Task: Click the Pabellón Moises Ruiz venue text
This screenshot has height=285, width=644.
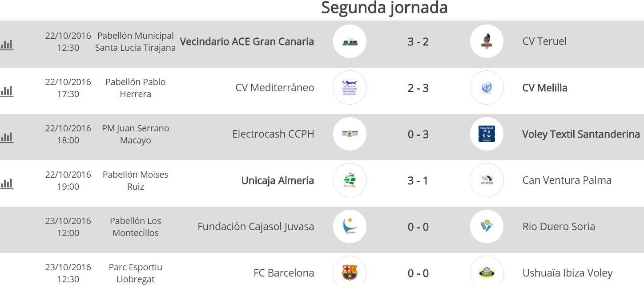Action: coord(135,180)
